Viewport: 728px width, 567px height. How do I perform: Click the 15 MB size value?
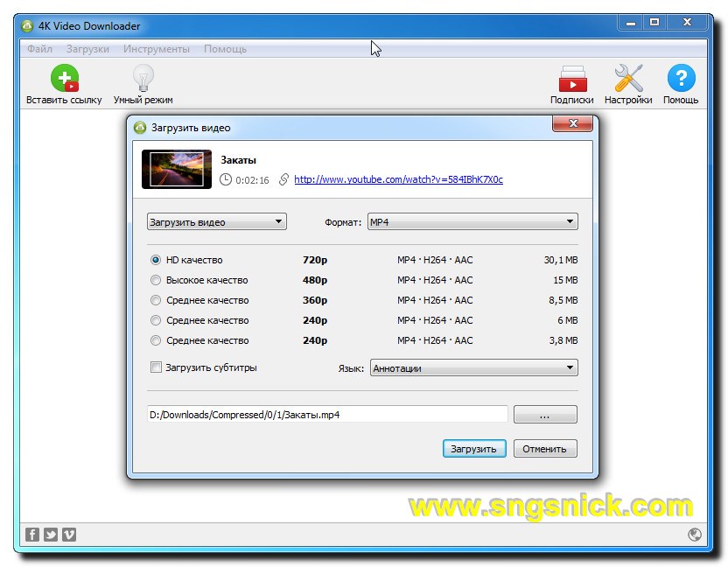(565, 280)
